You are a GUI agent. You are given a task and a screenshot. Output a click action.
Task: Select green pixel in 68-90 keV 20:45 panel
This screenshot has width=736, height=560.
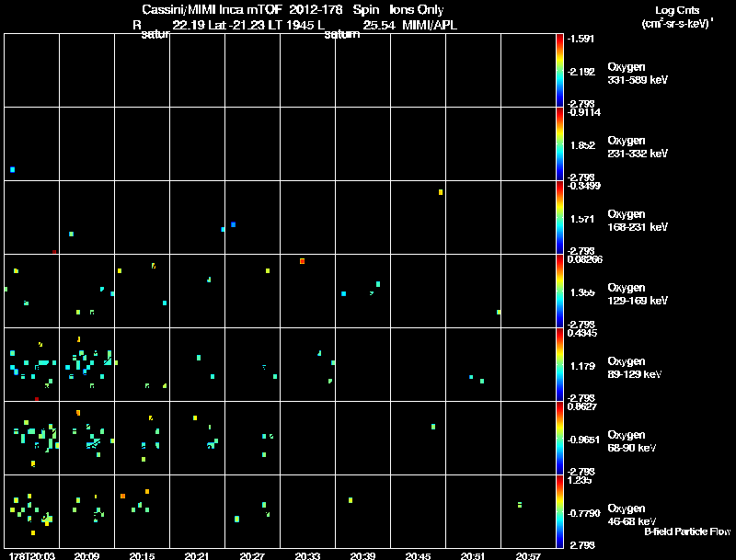(x=433, y=427)
